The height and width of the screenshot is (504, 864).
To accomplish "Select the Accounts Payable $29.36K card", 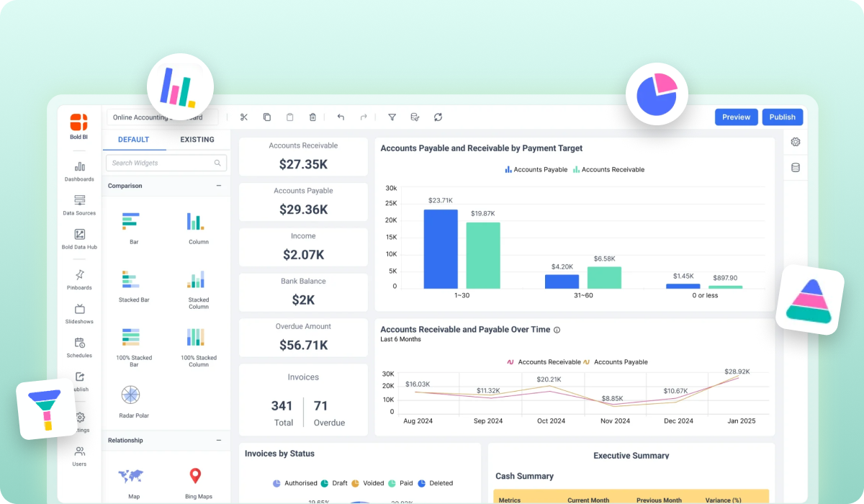I will (303, 202).
